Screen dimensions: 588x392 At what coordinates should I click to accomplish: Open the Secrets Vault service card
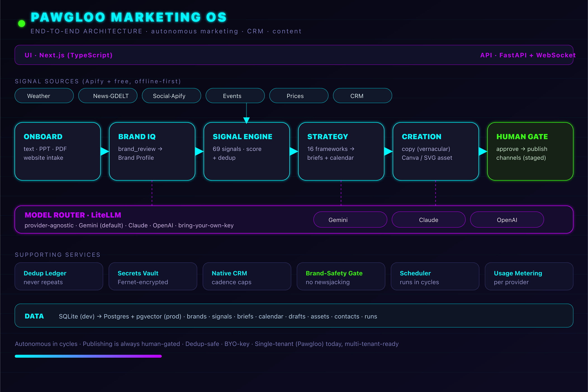pos(153,276)
